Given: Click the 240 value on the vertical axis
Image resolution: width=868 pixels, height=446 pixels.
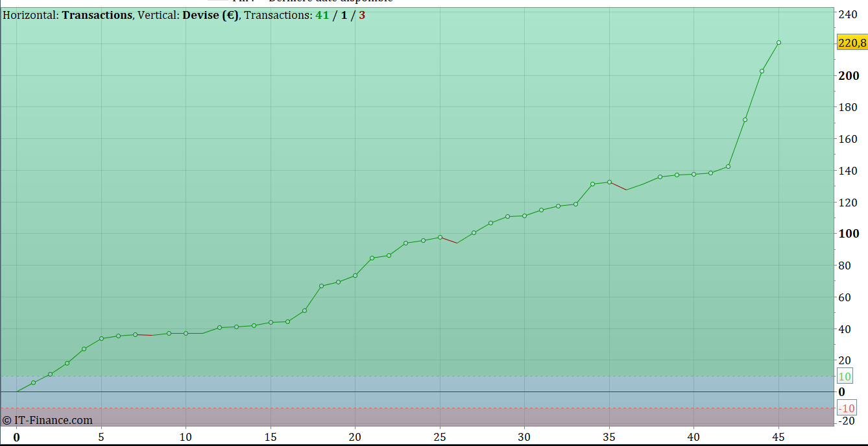Looking at the screenshot, I should (847, 15).
